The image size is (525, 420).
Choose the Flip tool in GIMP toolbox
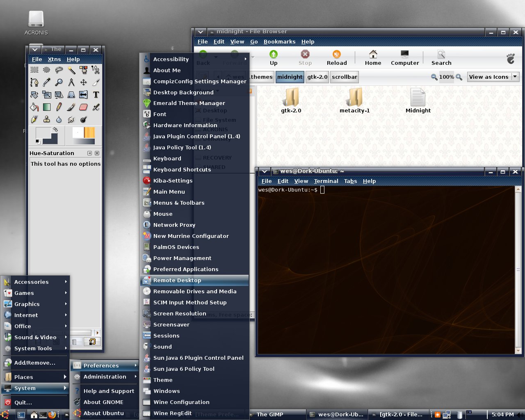(83, 95)
